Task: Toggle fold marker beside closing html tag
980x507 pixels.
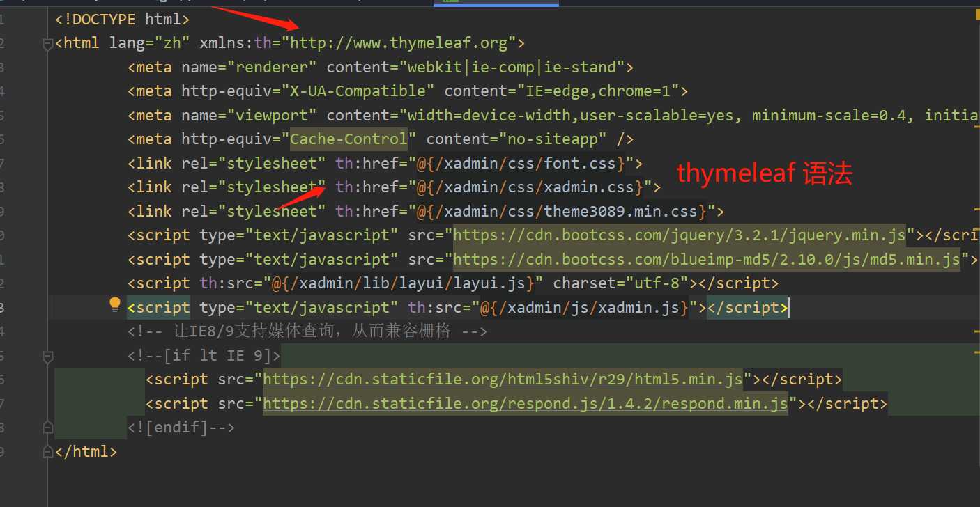Action: click(x=47, y=451)
